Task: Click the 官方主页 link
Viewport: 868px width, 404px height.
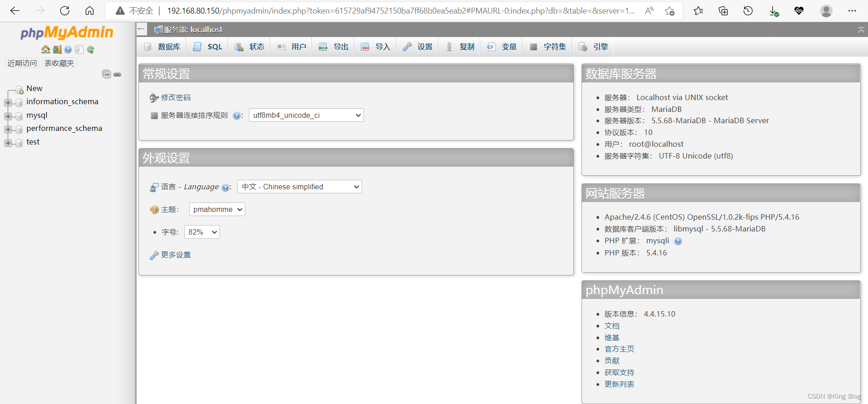Action: 619,349
